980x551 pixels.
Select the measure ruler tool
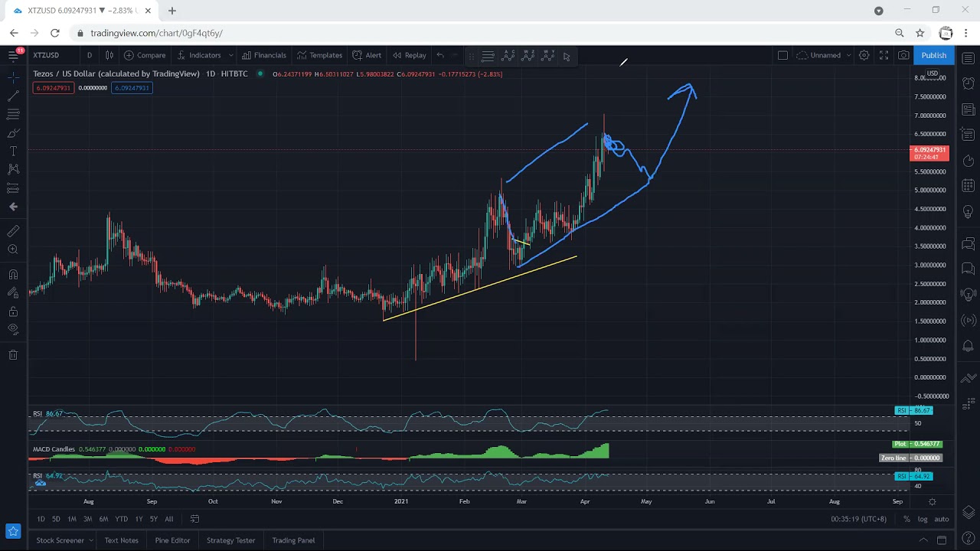[13, 231]
